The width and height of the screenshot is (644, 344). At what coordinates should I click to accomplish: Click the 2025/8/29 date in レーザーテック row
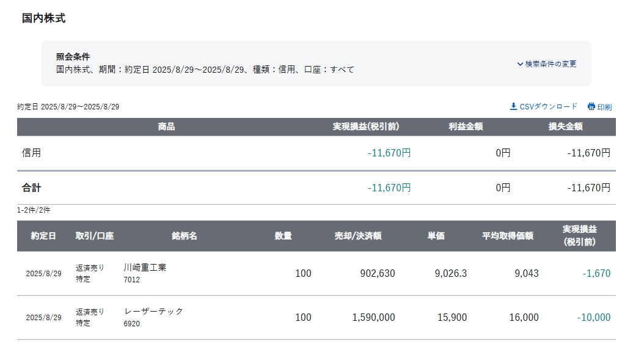43,317
